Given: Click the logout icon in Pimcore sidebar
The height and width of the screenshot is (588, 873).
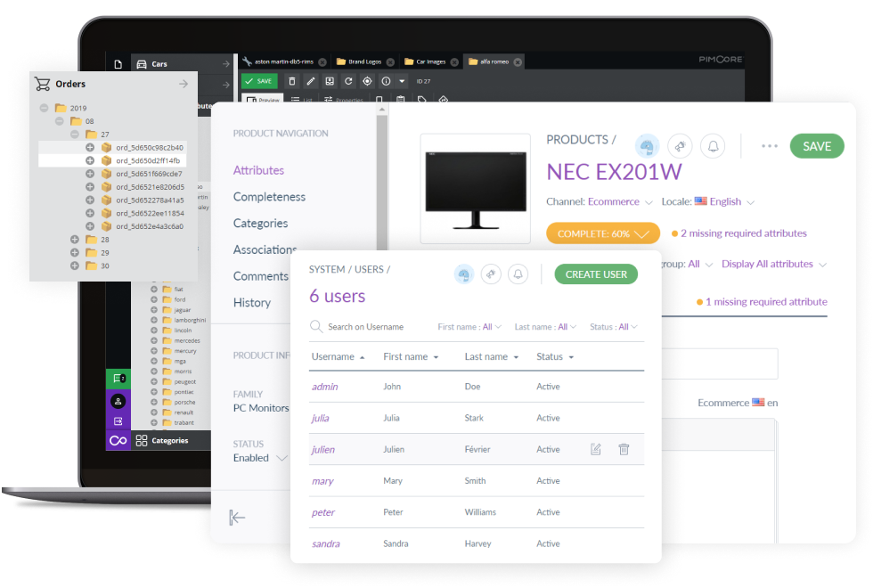Looking at the screenshot, I should click(x=118, y=421).
